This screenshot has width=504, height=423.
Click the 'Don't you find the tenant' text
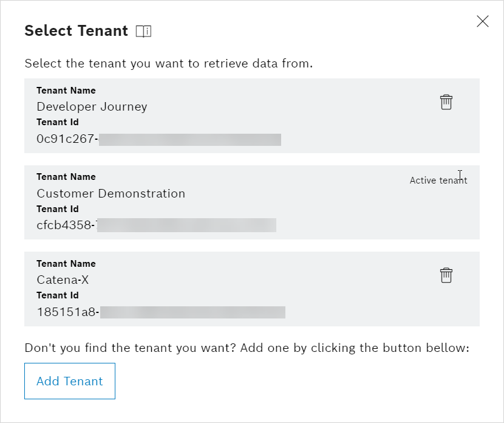(247, 348)
